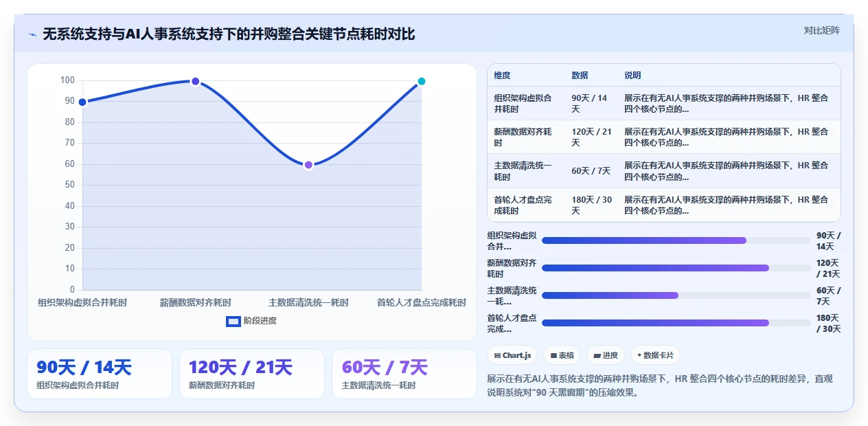Click the 组织架构虚拟合并 progress bar
This screenshot has width=868, height=426.
click(676, 240)
